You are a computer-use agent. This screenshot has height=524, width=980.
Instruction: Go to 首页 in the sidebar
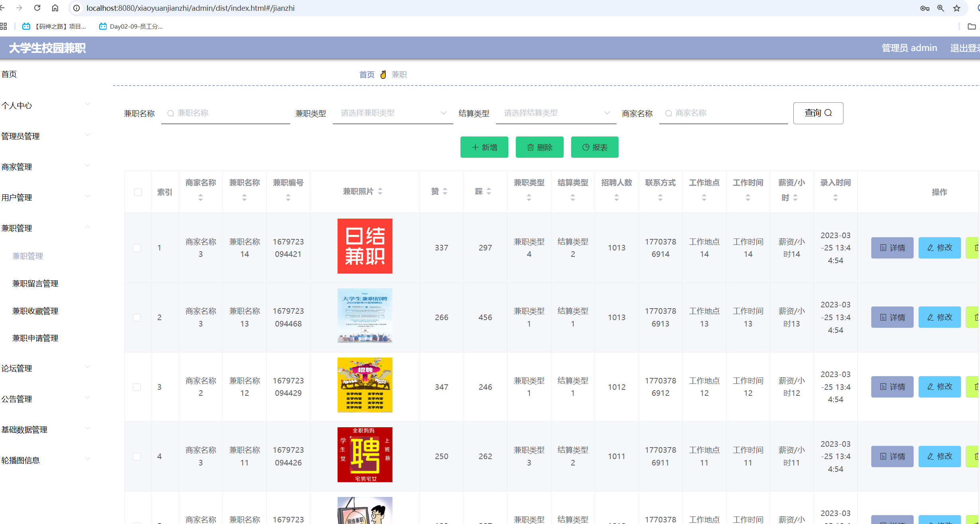9,74
